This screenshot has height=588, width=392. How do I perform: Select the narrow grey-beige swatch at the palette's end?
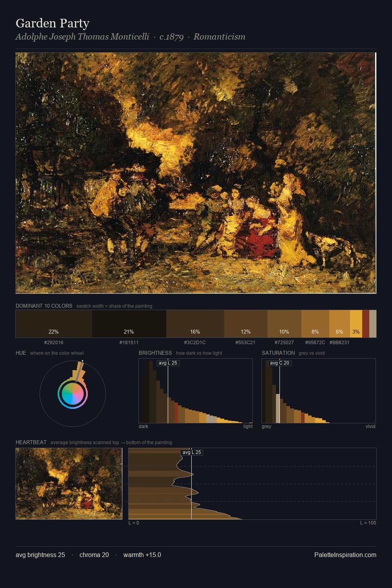pyautogui.click(x=373, y=324)
